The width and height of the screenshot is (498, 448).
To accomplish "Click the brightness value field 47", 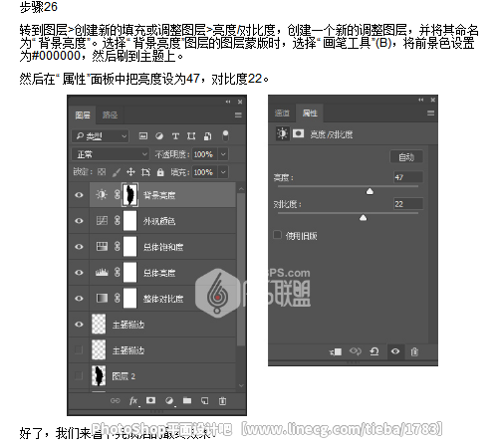I will click(x=408, y=177).
